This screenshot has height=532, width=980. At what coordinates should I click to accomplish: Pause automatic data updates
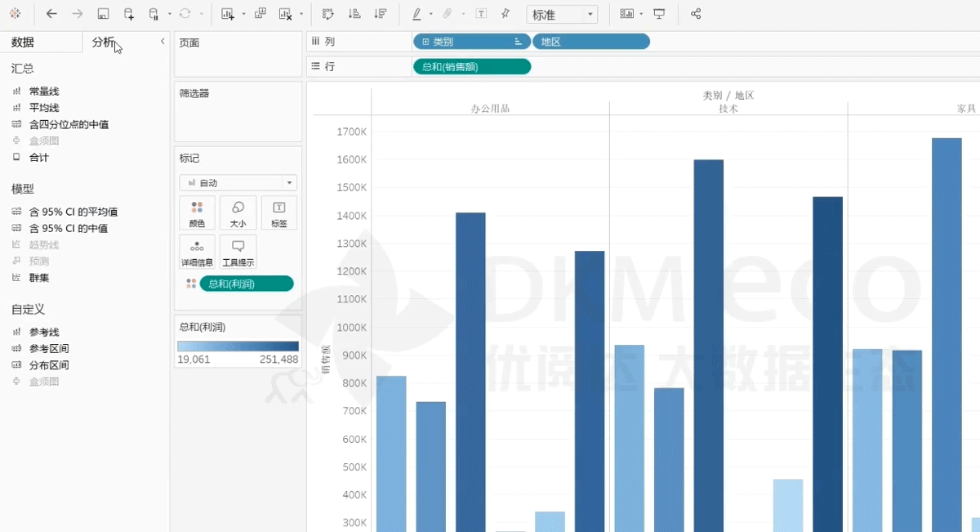pos(154,14)
